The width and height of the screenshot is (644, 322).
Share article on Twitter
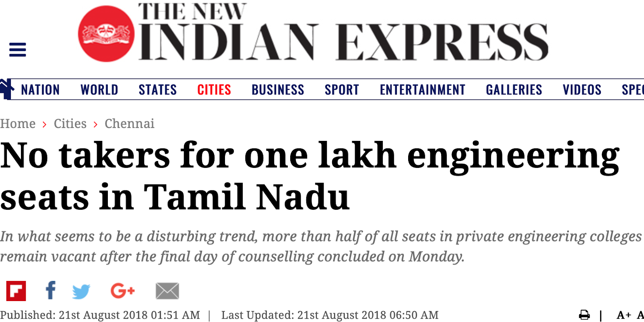[81, 291]
